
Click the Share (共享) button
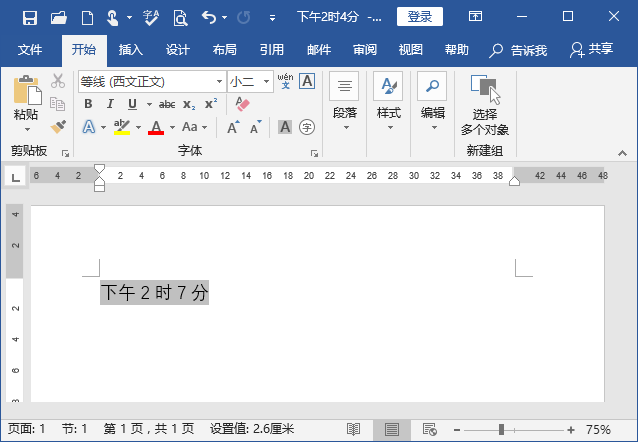coord(592,50)
